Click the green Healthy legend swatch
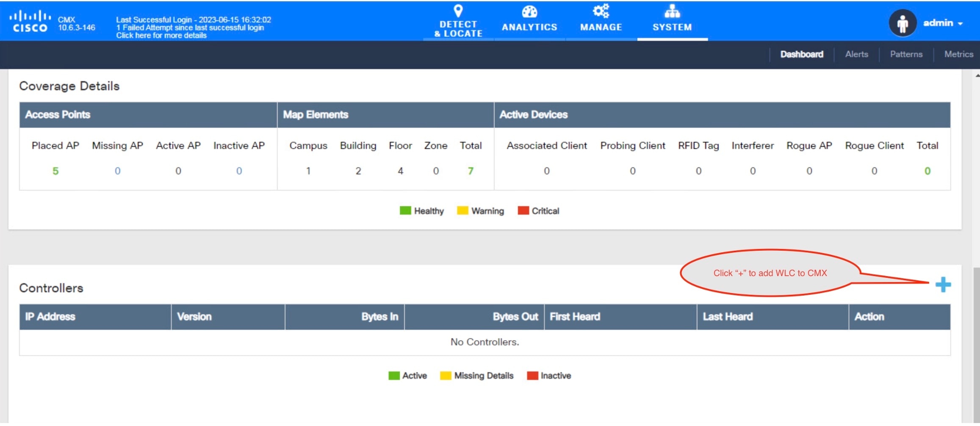 click(405, 210)
